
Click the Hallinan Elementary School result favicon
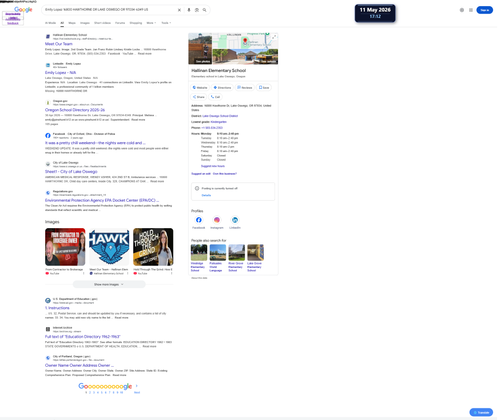click(x=48, y=37)
